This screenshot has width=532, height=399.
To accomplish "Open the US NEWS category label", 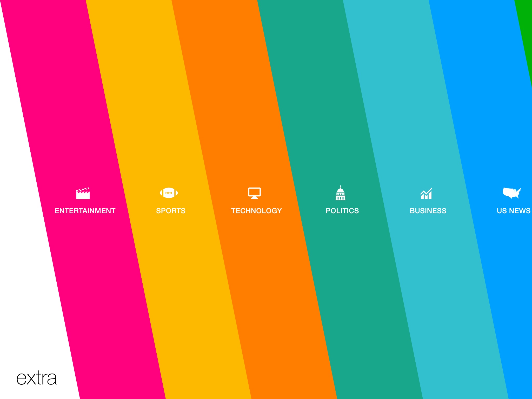I will click(514, 211).
